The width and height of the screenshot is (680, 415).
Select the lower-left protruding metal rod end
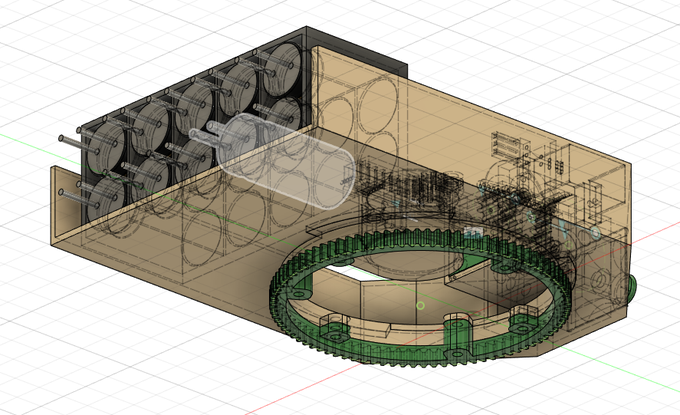coord(62,193)
